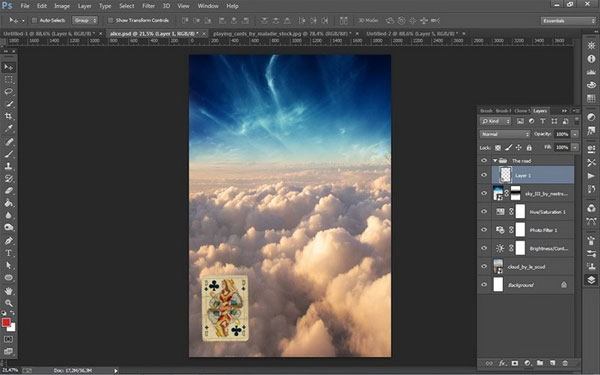
Task: Enable the Auto-Select checkbox
Action: coord(34,20)
